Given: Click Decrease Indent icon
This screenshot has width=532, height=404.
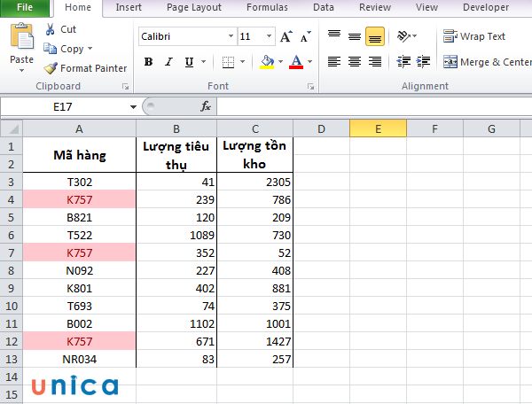Looking at the screenshot, I should click(x=403, y=62).
